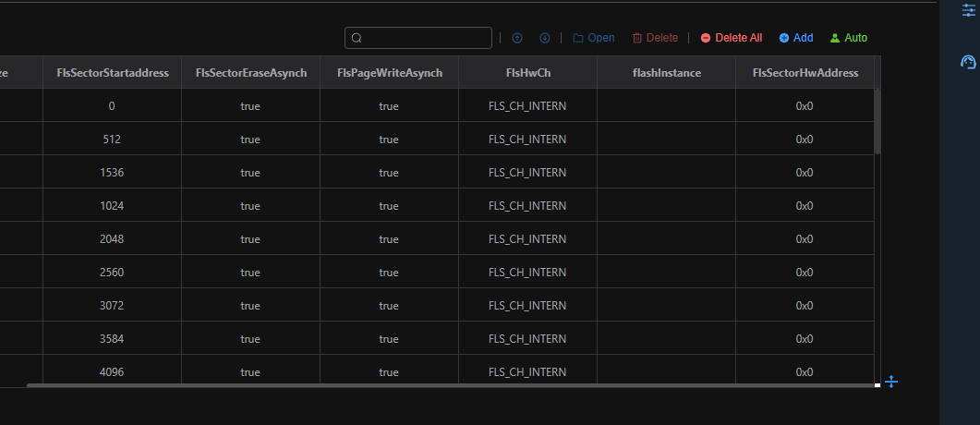Click the blue vertical resize icon below table
980x425 pixels.
pos(891,382)
